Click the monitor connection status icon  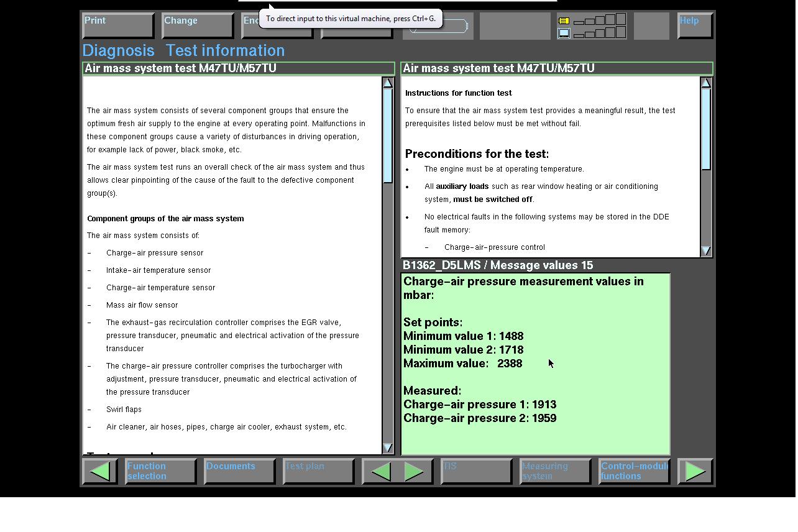[x=564, y=33]
